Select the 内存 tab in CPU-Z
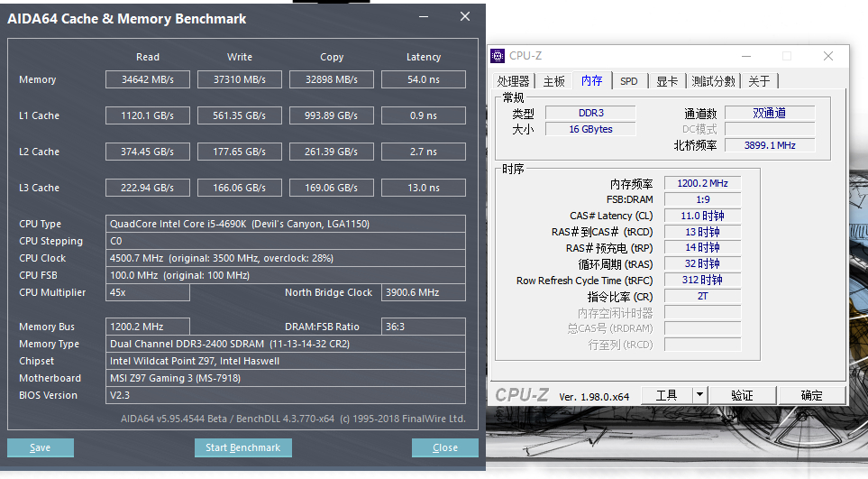The image size is (868, 479). coord(592,80)
